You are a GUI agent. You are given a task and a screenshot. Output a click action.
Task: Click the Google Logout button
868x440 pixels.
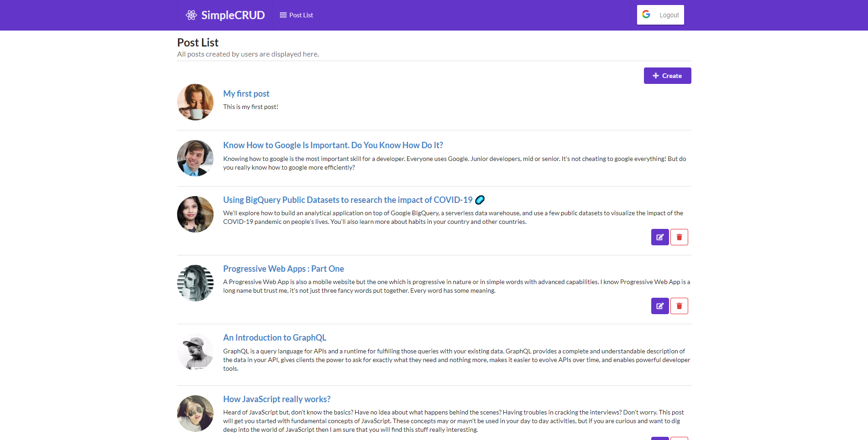660,15
